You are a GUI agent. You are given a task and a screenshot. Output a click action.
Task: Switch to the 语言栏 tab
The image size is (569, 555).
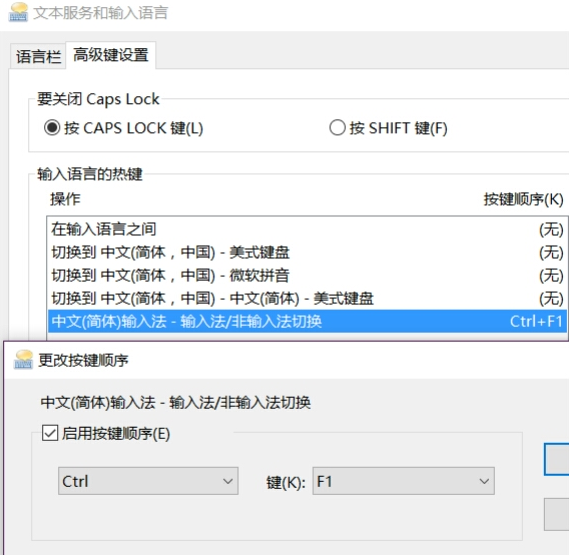click(x=38, y=57)
